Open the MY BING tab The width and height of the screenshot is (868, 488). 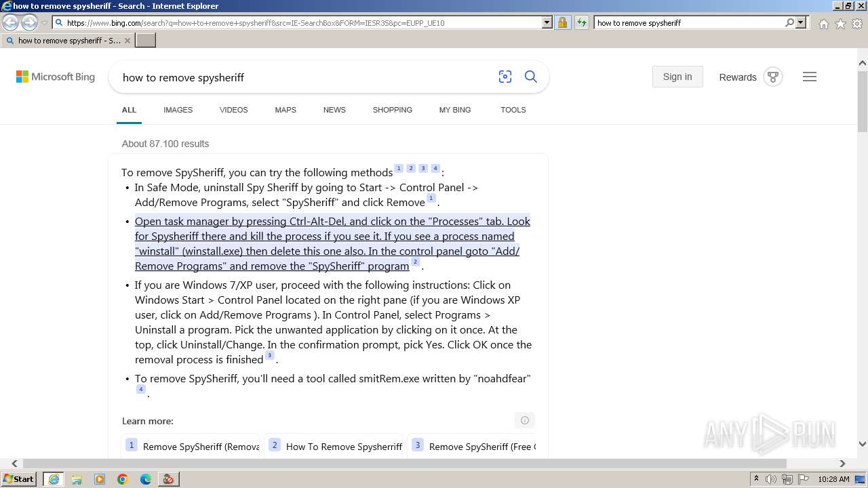coord(455,110)
